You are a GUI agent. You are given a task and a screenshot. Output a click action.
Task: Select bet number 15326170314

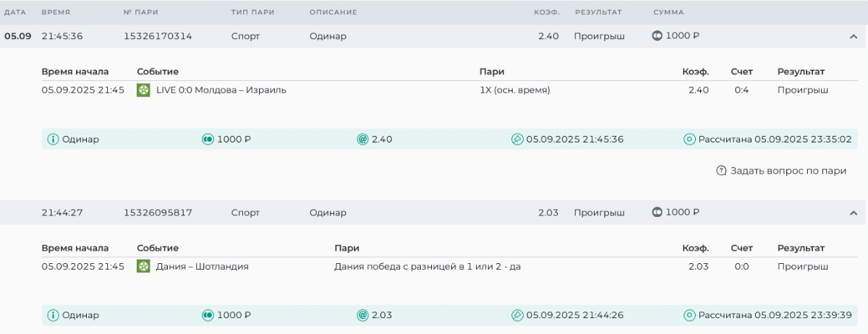click(158, 36)
